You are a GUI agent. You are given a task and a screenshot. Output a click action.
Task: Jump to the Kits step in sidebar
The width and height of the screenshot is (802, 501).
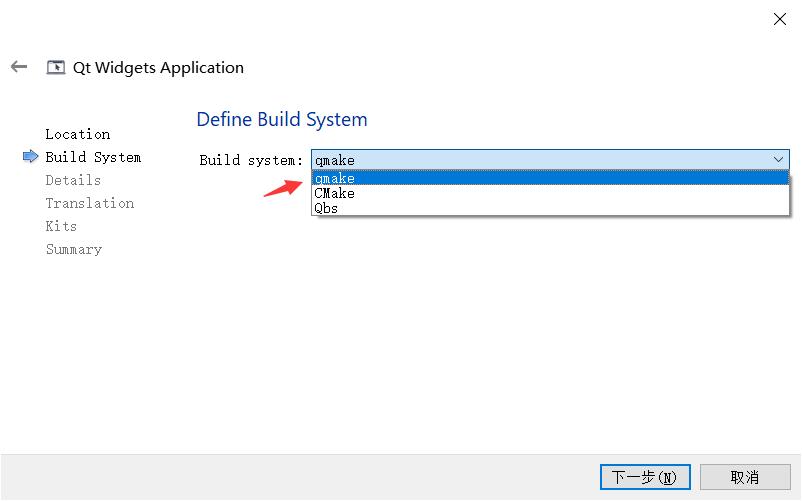[x=61, y=226]
